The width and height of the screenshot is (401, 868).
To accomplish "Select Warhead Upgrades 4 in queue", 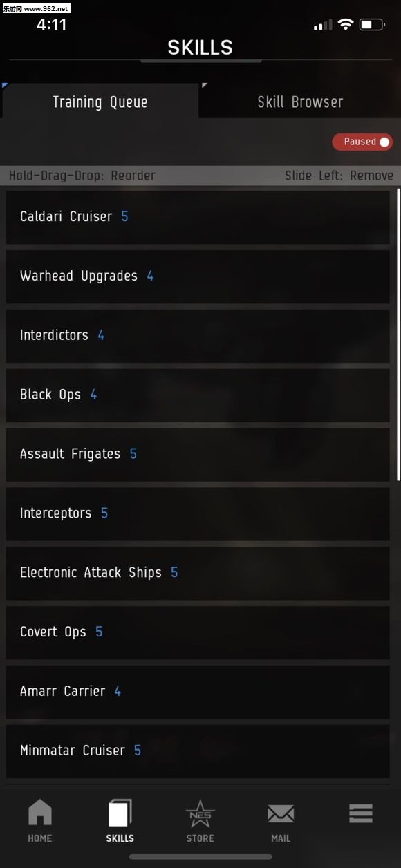I will pos(198,276).
